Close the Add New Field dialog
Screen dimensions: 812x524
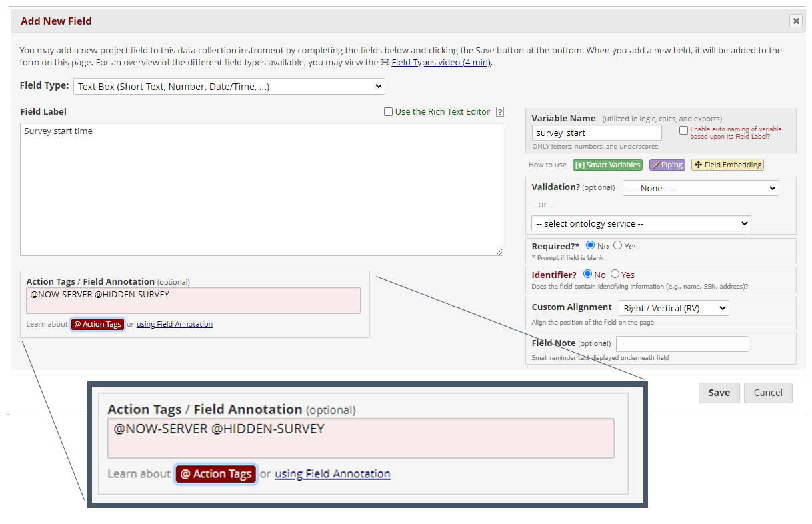(795, 21)
